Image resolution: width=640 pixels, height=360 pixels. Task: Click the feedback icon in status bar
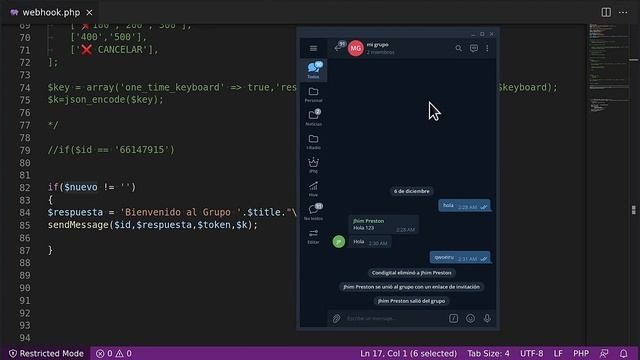coord(604,353)
